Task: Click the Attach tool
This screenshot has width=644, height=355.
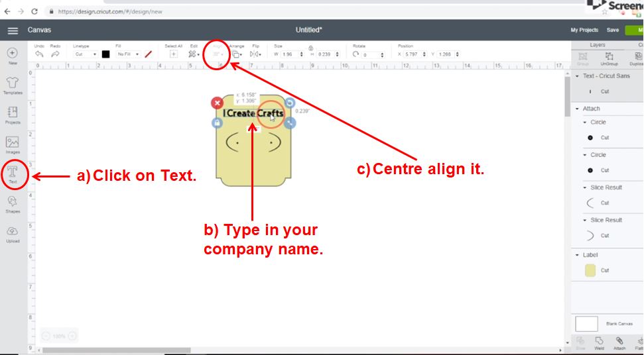Action: point(619,343)
